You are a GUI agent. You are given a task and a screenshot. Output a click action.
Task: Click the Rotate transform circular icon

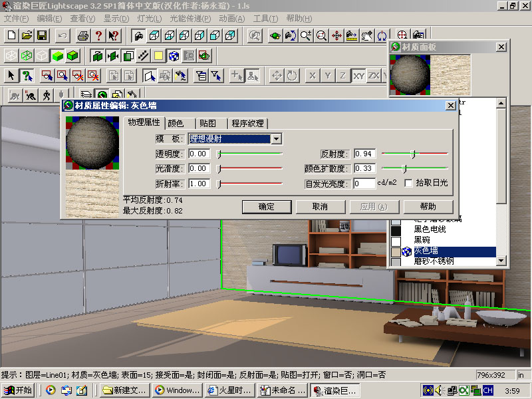pyautogui.click(x=292, y=76)
